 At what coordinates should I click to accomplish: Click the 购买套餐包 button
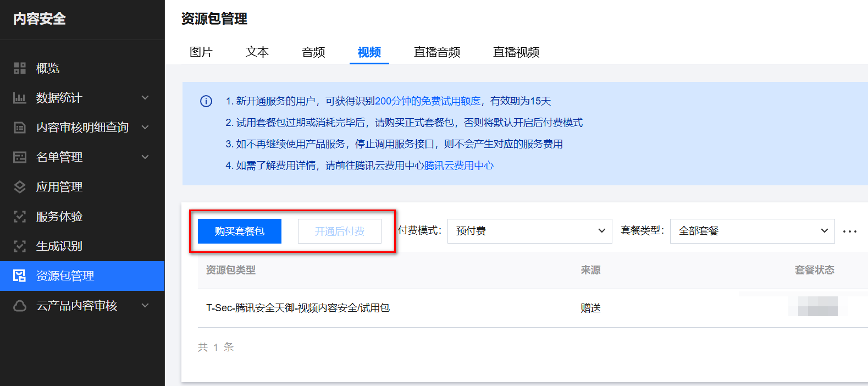(240, 231)
